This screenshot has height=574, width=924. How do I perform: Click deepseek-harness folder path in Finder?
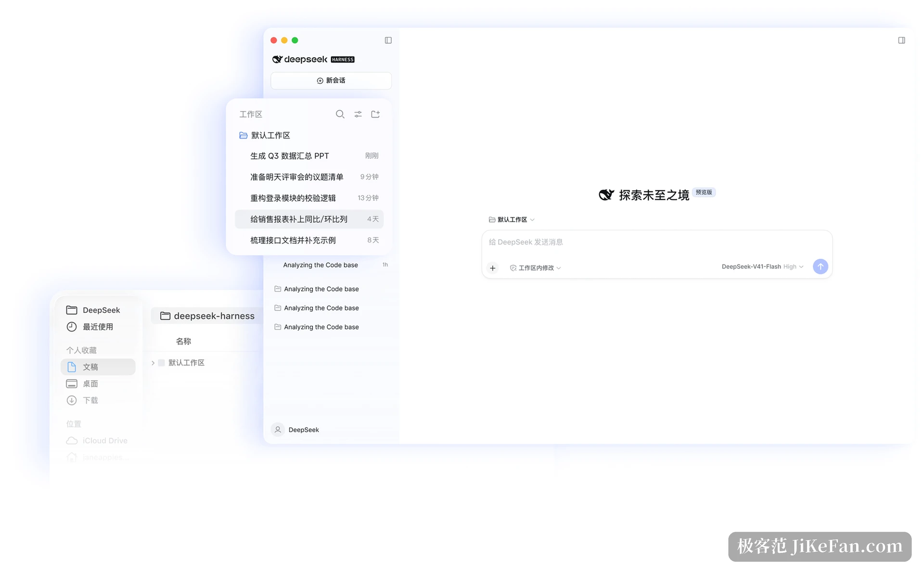(207, 316)
